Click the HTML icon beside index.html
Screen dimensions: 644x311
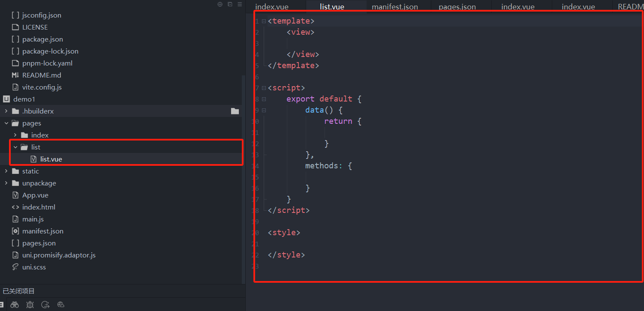(x=15, y=207)
